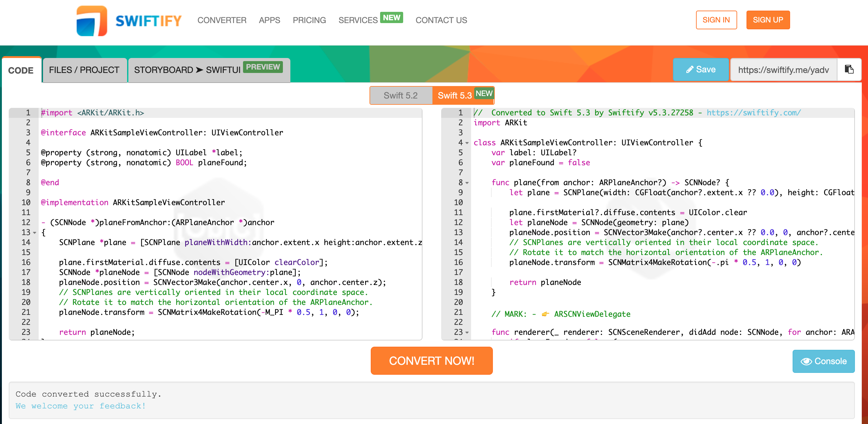Click the eye icon on Console button
This screenshot has height=424, width=868.
806,361
